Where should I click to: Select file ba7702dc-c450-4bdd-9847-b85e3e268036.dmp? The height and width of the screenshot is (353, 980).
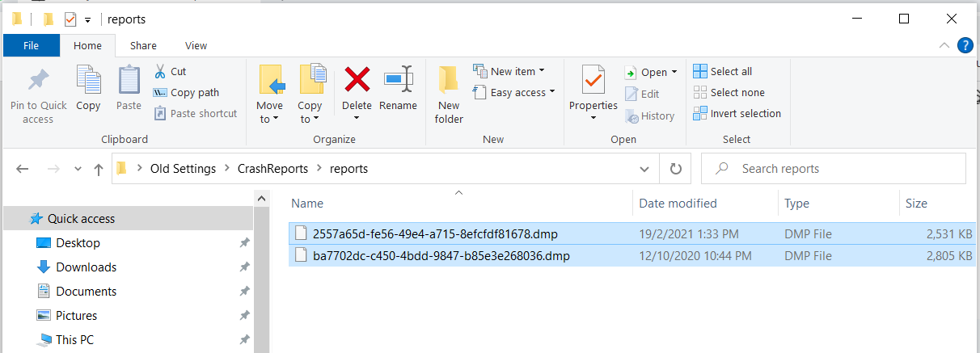pyautogui.click(x=441, y=256)
